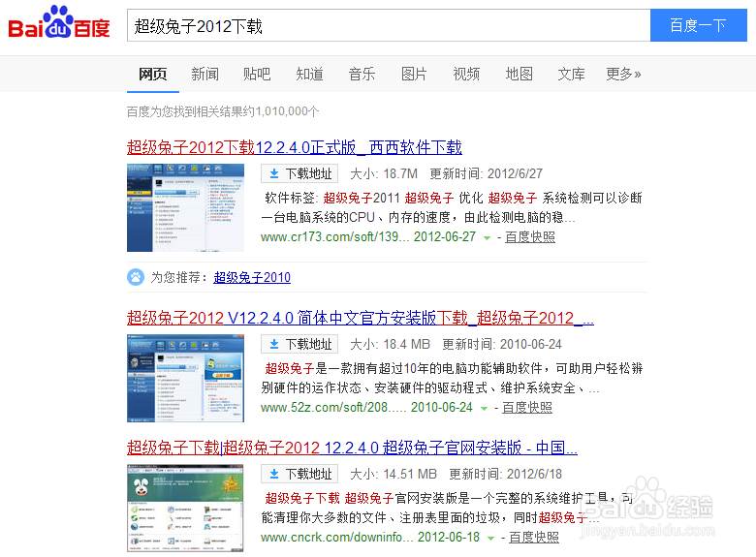Click the www.cncrk.com/downinfo... URL
Image resolution: width=756 pixels, height=557 pixels.
coord(337,538)
